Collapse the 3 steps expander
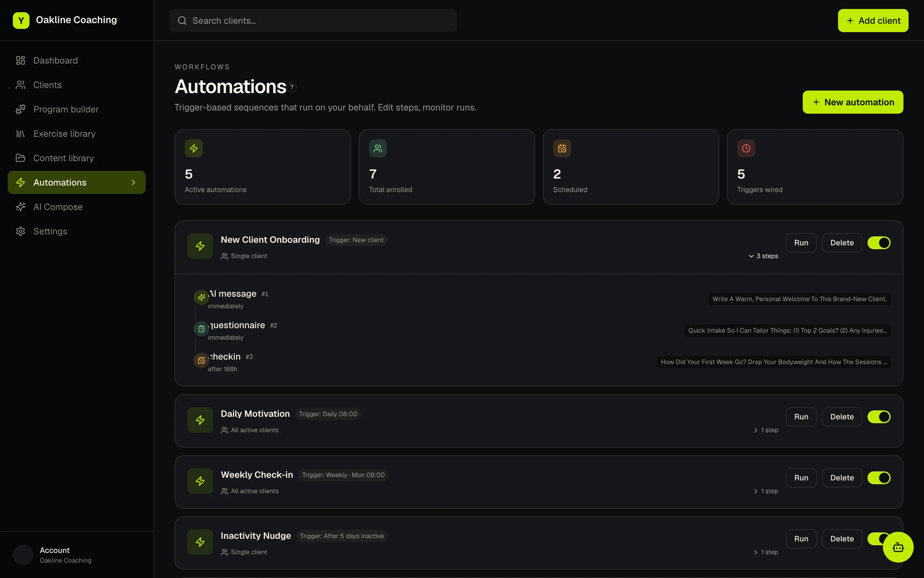 [x=763, y=256]
